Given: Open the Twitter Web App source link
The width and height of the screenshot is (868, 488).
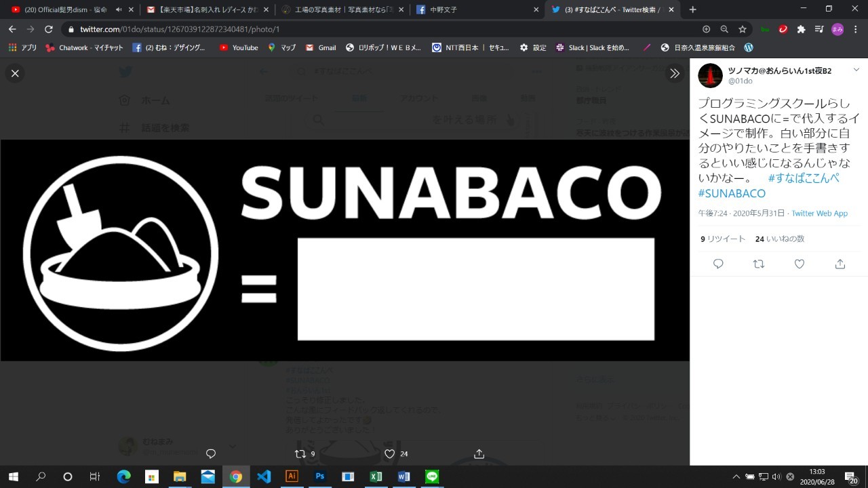Looking at the screenshot, I should pos(819,213).
